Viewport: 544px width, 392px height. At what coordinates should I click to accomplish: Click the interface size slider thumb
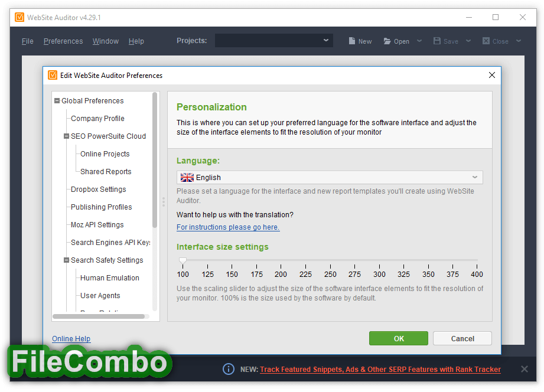coord(183,260)
